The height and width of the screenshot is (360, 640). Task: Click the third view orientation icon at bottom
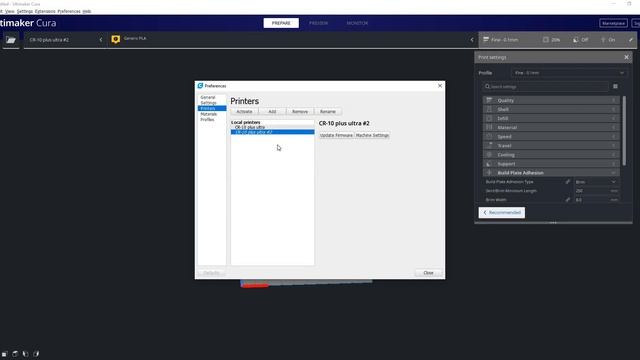pos(26,354)
